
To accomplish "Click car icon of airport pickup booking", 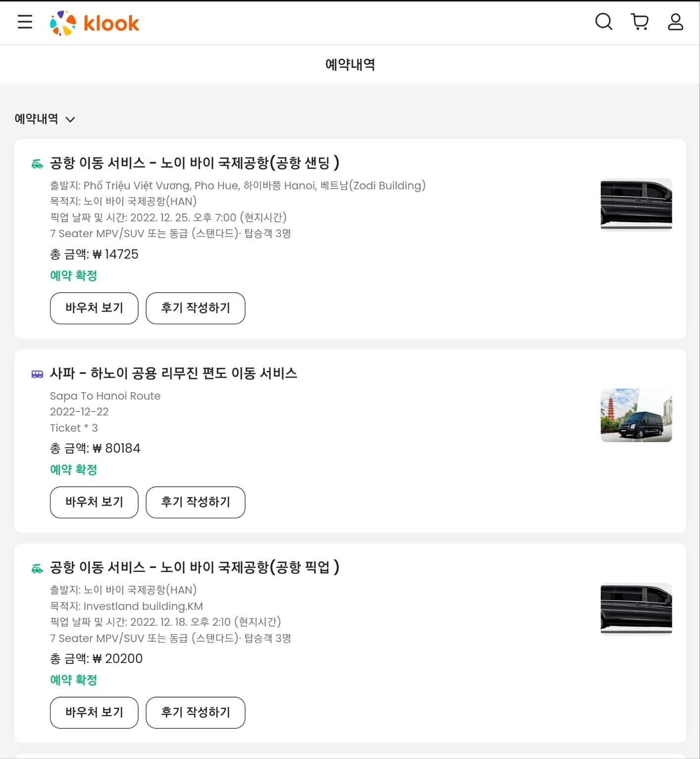I will (x=37, y=568).
